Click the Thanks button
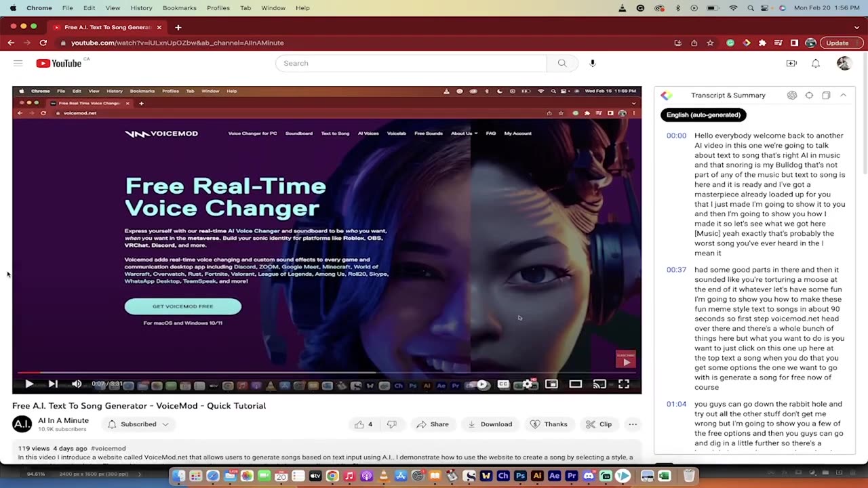868x488 pixels. click(x=549, y=424)
